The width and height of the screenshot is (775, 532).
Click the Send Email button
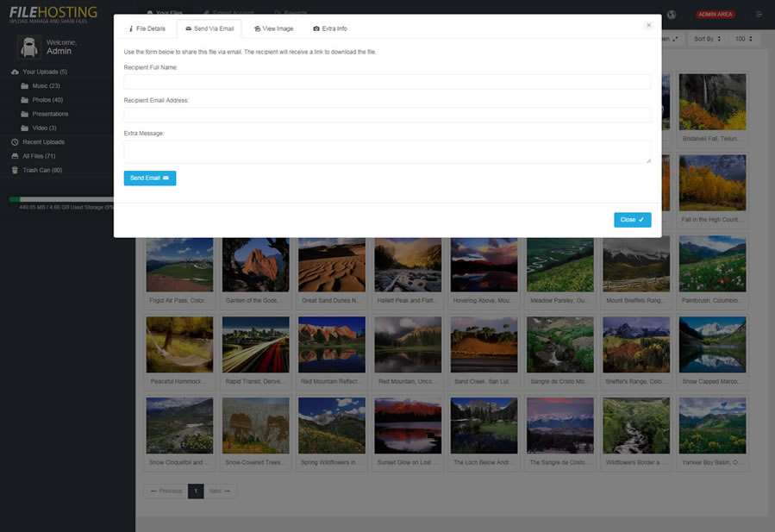[x=150, y=178]
